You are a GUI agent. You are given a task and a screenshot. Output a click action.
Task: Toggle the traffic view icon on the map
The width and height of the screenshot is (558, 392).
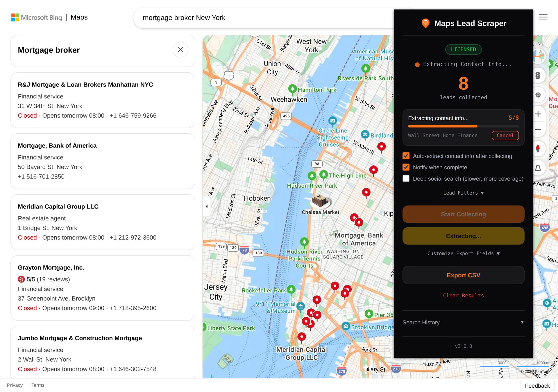pyautogui.click(x=538, y=75)
